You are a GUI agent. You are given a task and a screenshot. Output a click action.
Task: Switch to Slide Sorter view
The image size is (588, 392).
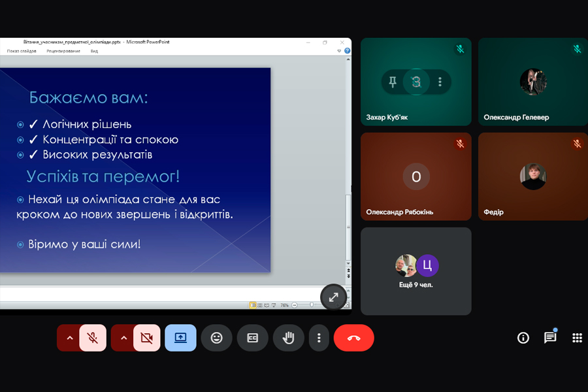[x=260, y=305]
